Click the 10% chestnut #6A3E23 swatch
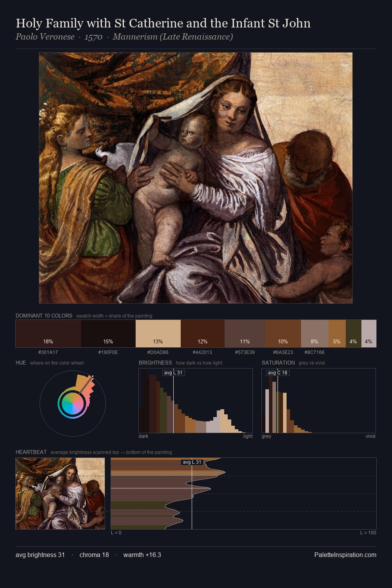This screenshot has width=392, height=588. coord(283,334)
